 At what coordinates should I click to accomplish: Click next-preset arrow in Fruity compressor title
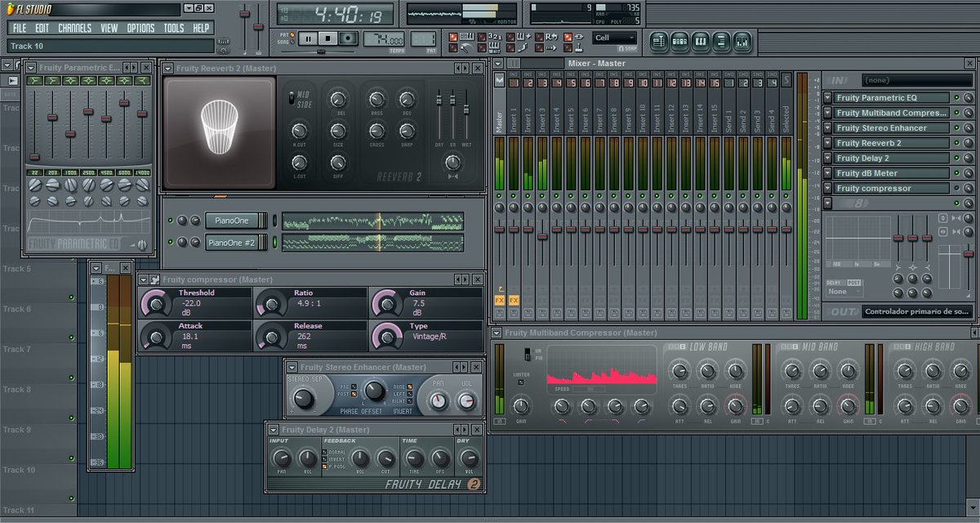pos(466,279)
